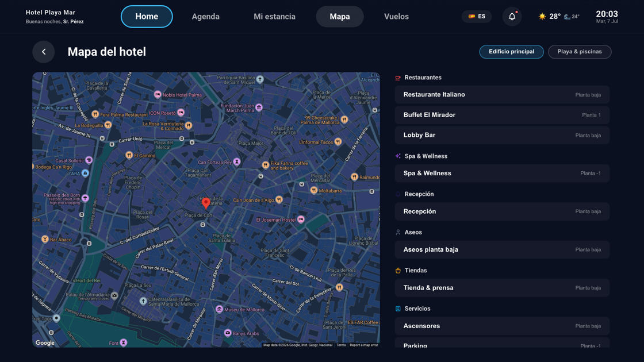
Task: Open the notifications bell icon
Action: 512,17
